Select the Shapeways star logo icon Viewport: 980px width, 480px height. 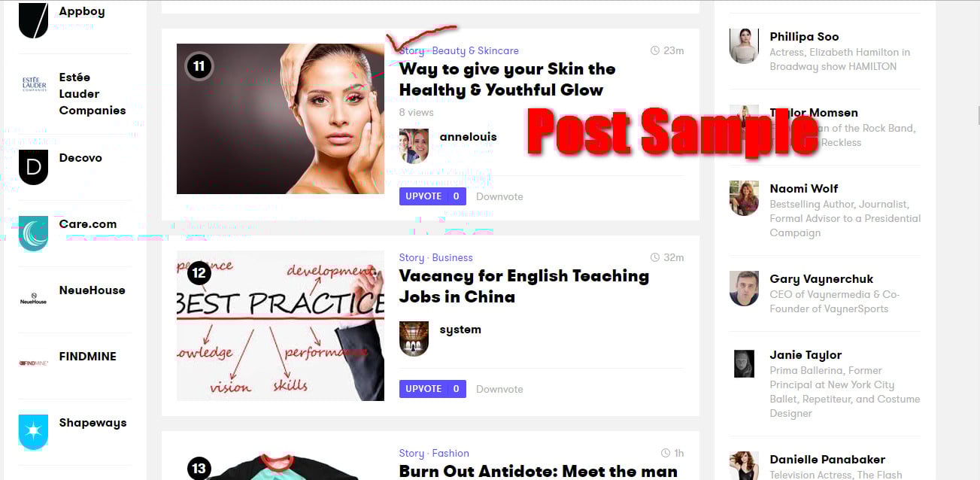(33, 432)
